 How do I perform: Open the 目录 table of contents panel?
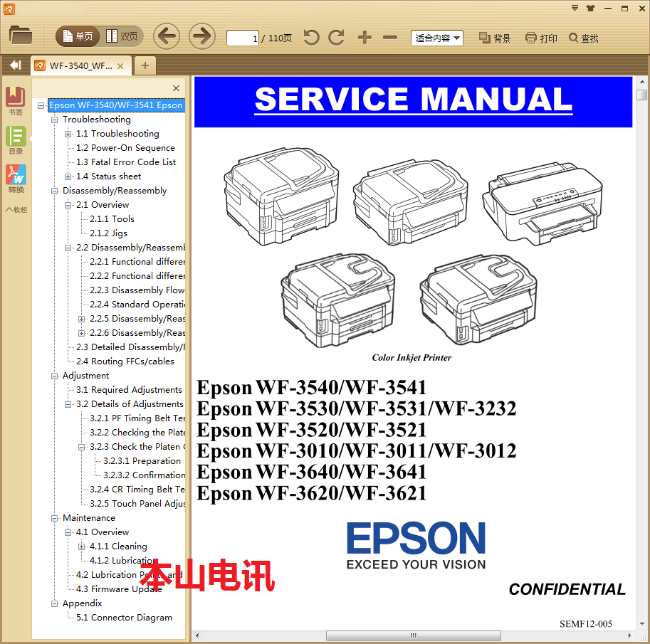pos(16,140)
